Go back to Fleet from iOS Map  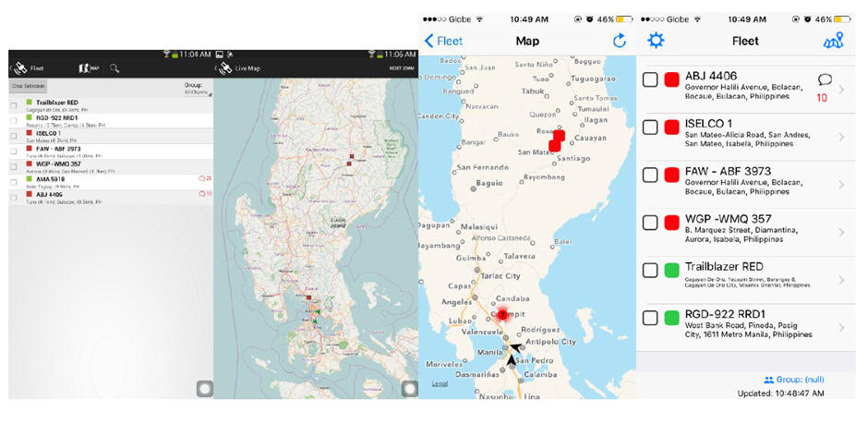[443, 41]
